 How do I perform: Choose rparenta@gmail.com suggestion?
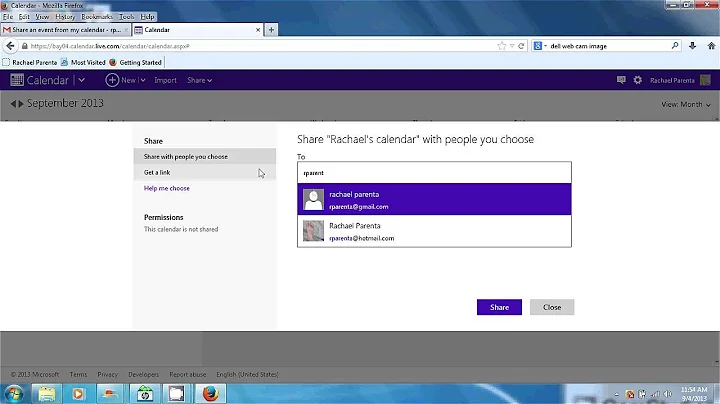(434, 199)
